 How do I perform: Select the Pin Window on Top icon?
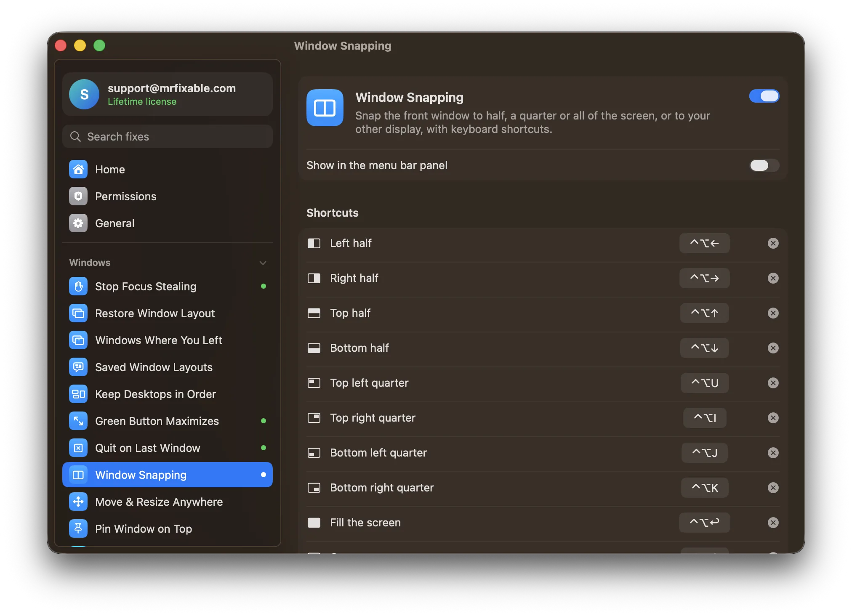pyautogui.click(x=78, y=529)
